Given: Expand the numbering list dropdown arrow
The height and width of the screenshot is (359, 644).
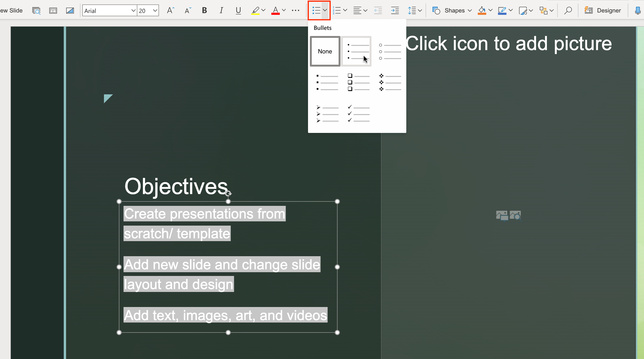Looking at the screenshot, I should click(345, 11).
